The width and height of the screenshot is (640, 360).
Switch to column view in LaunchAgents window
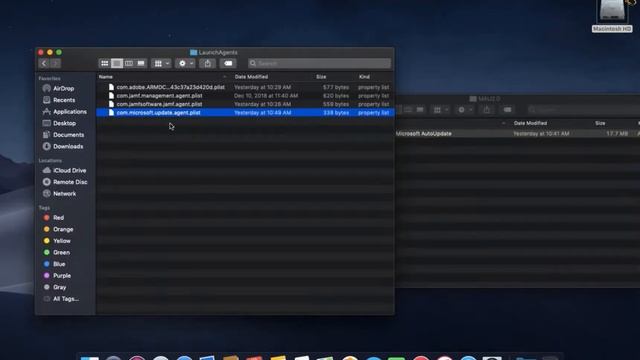click(129, 63)
